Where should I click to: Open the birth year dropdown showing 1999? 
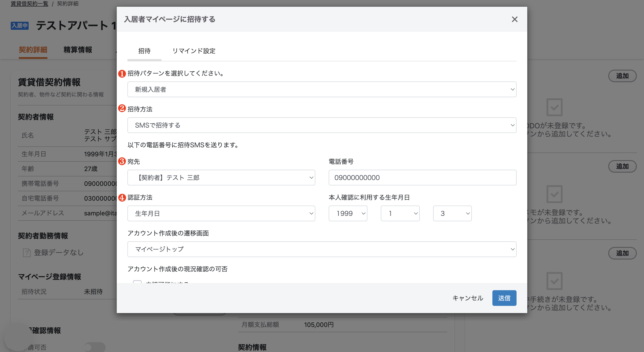(x=348, y=213)
